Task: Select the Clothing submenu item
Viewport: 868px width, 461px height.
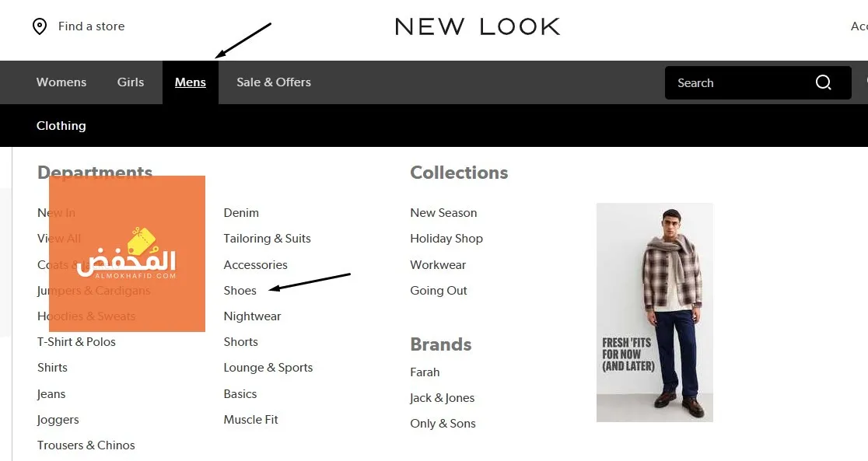Action: click(x=61, y=126)
